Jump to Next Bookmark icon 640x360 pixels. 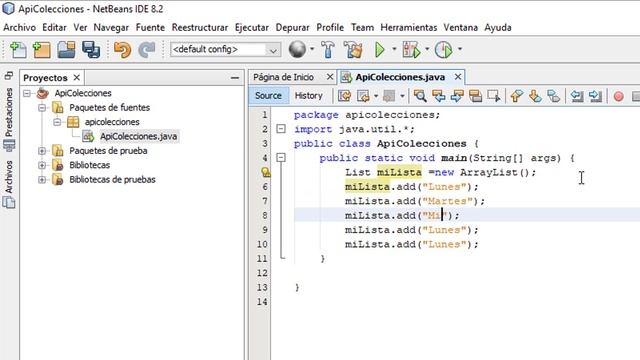(535, 96)
